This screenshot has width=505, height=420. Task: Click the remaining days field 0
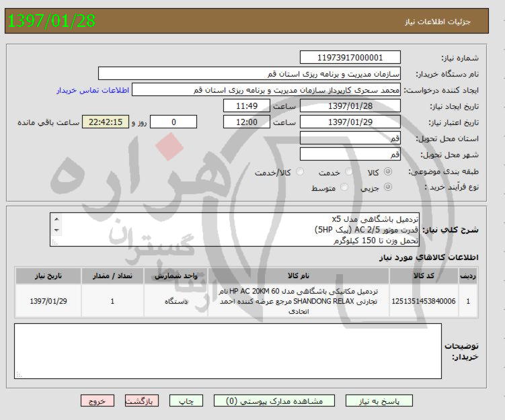(173, 122)
